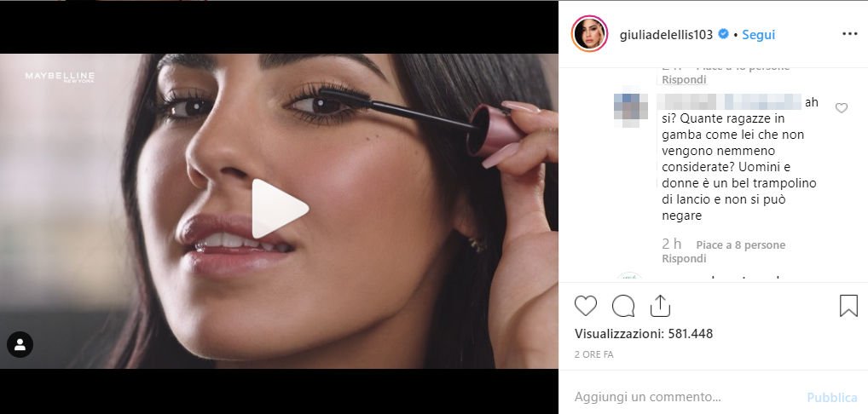868x414 pixels.
Task: Share the post using share icon
Action: pyautogui.click(x=660, y=306)
